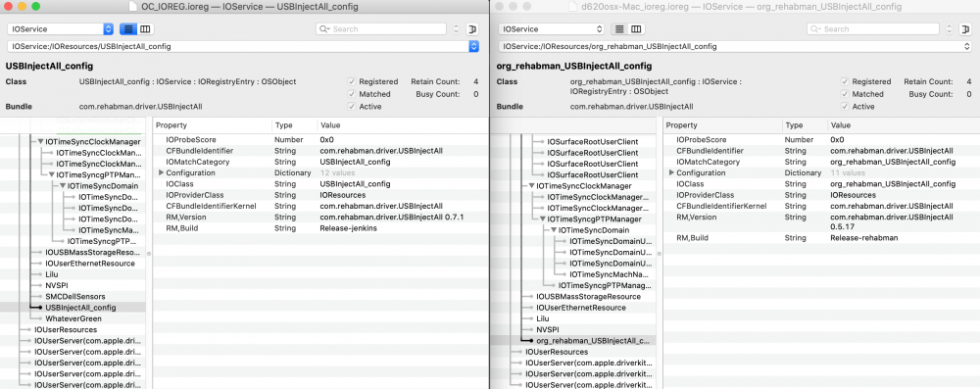Image resolution: width=980 pixels, height=389 pixels.
Task: Select IOUserResources in d620osx-Mac_ioreg window
Action: (x=557, y=352)
